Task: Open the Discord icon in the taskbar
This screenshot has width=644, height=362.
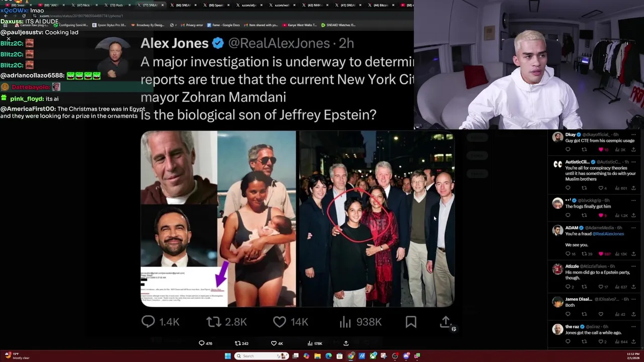Action: 406,356
